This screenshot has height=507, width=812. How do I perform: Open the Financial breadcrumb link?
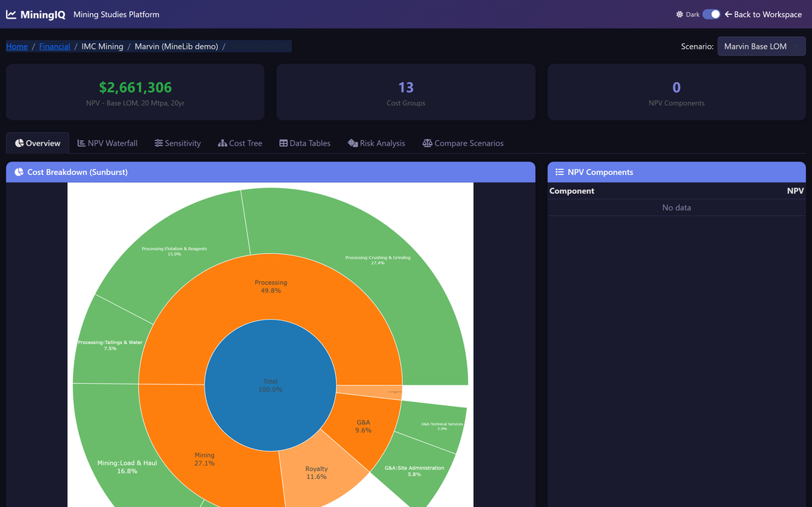[55, 46]
